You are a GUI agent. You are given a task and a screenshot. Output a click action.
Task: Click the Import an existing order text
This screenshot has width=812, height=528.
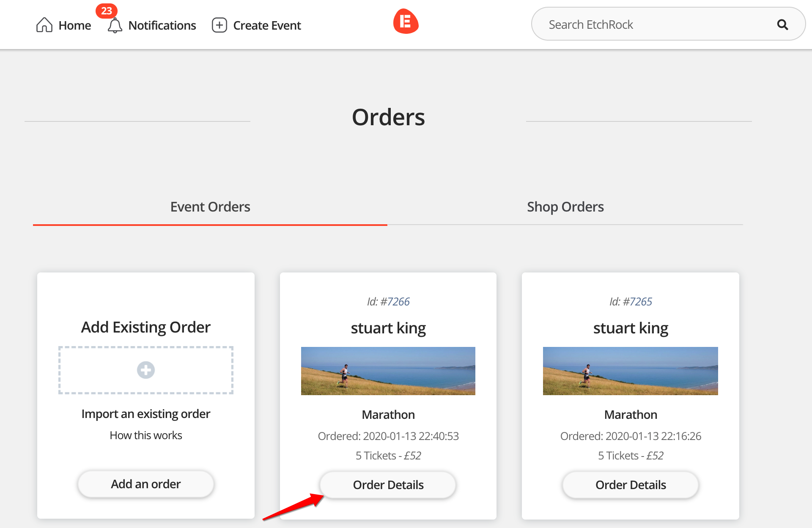[145, 414]
